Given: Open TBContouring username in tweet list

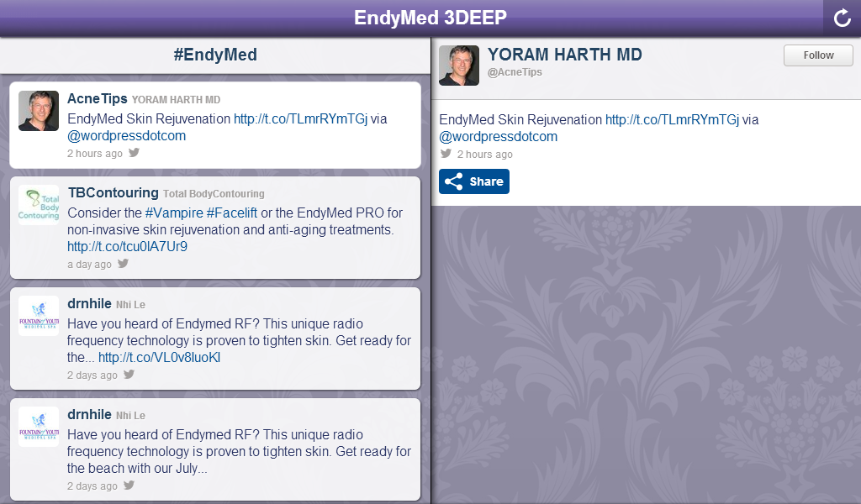Looking at the screenshot, I should click(x=113, y=192).
